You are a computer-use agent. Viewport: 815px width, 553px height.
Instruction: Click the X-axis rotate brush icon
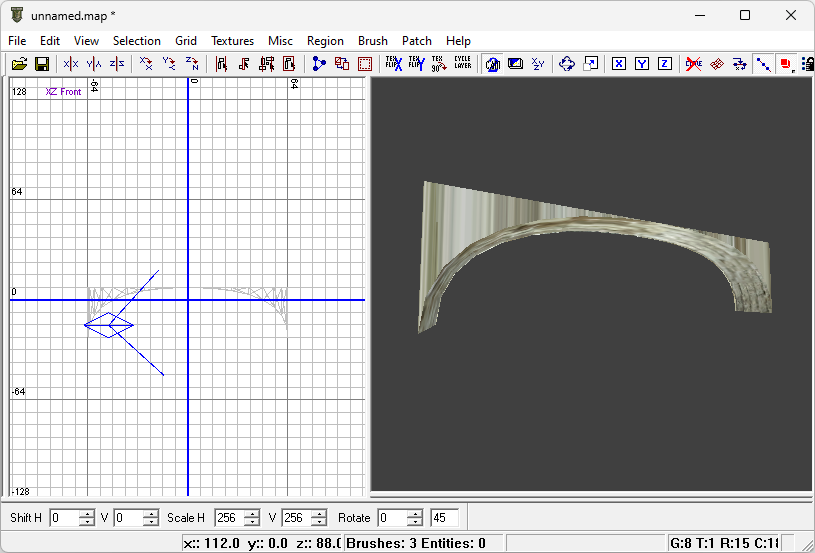146,64
